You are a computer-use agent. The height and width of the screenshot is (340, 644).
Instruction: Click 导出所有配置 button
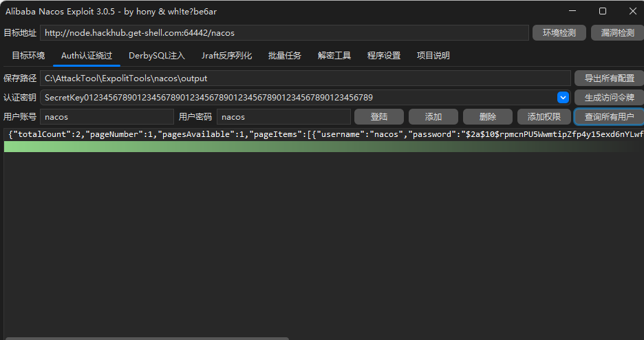[x=609, y=78]
